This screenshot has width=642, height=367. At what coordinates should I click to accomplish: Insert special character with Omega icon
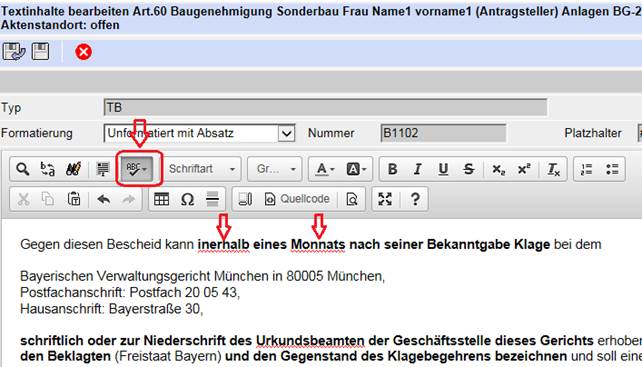[x=187, y=199]
